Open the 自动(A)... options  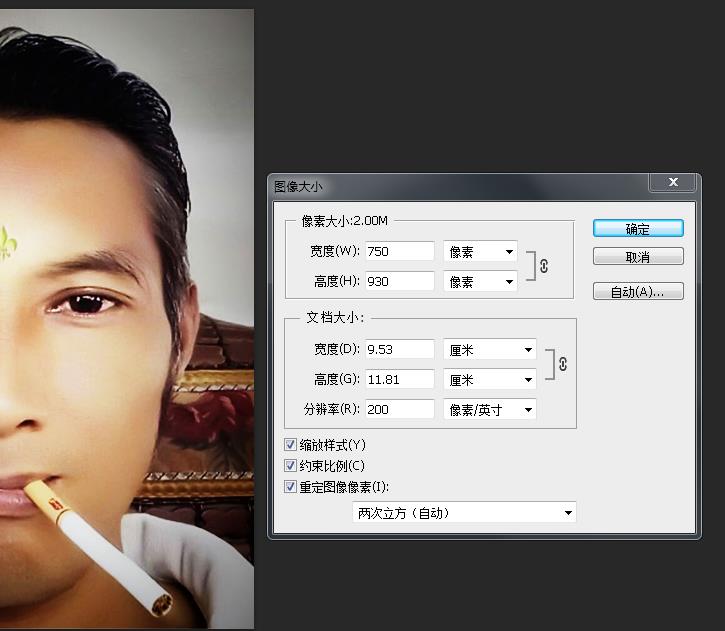point(638,291)
